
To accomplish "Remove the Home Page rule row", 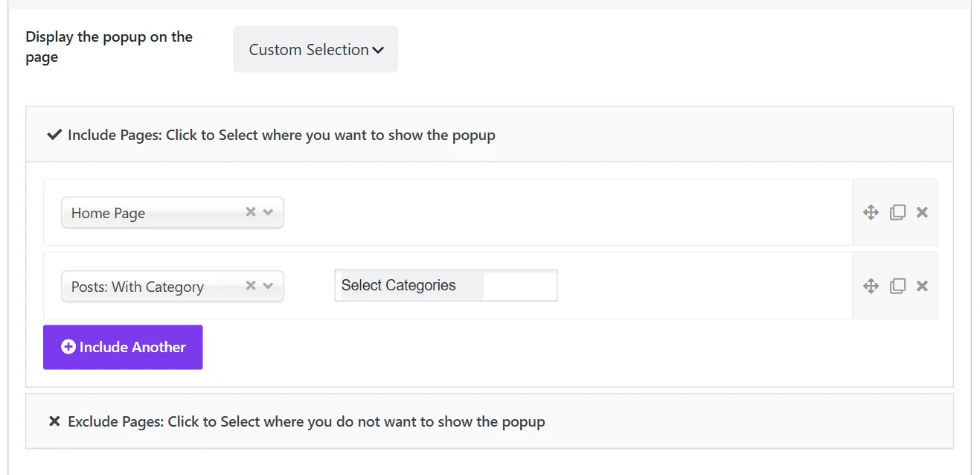I will 922,212.
